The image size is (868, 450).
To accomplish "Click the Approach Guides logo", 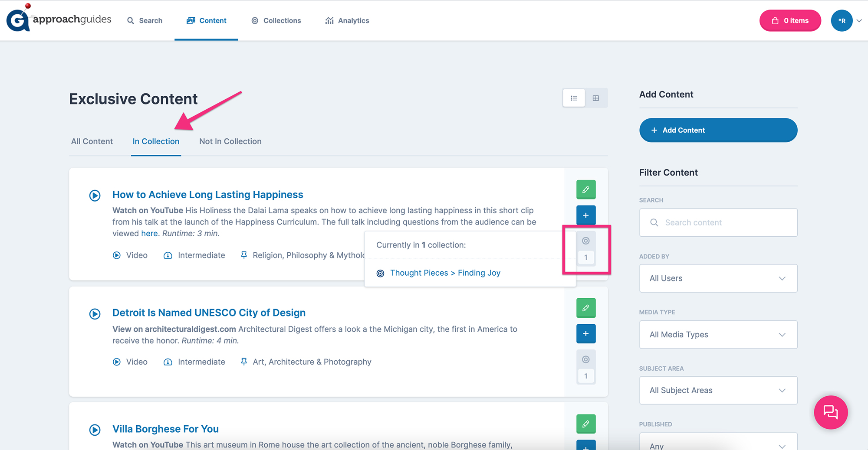I will click(59, 19).
